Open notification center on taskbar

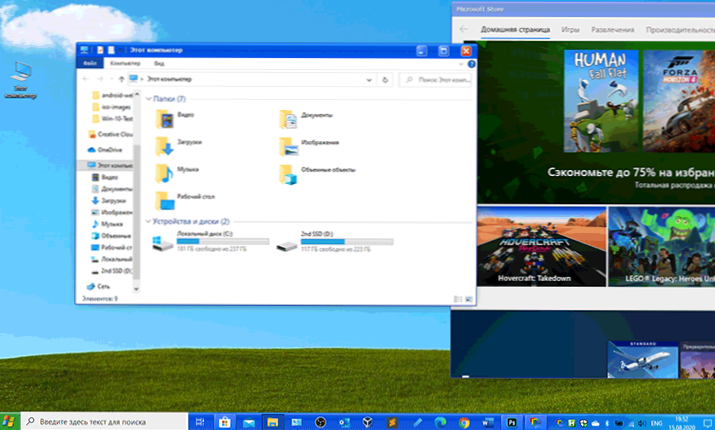click(706, 423)
